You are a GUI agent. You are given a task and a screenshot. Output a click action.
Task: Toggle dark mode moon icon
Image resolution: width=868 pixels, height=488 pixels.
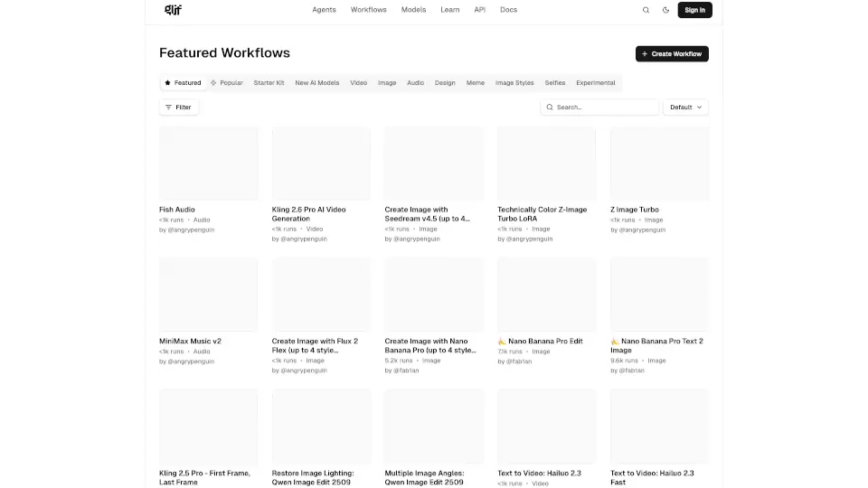tap(666, 10)
